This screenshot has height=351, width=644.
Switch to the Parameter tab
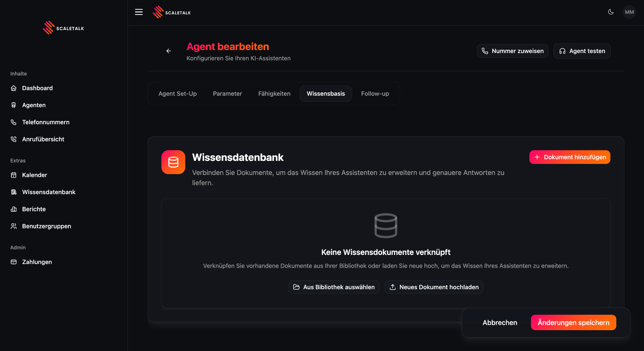227,94
